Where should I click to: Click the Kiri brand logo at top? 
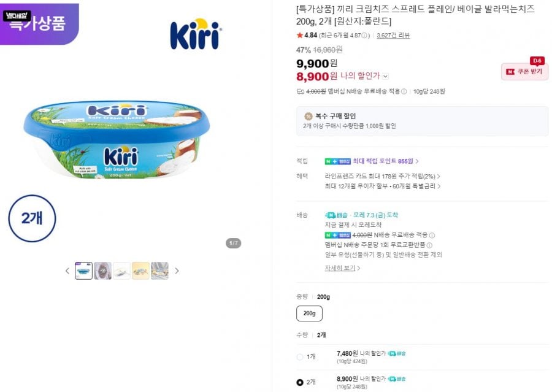click(196, 34)
